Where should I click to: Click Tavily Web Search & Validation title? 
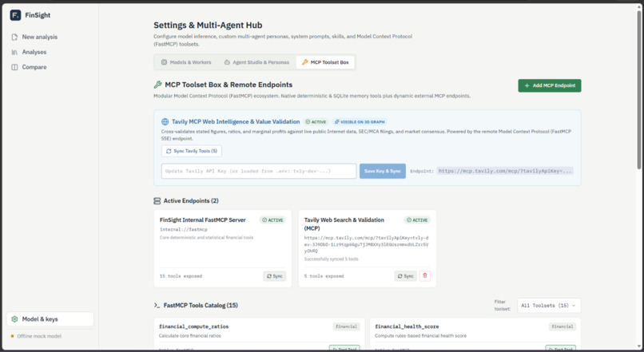tap(344, 224)
